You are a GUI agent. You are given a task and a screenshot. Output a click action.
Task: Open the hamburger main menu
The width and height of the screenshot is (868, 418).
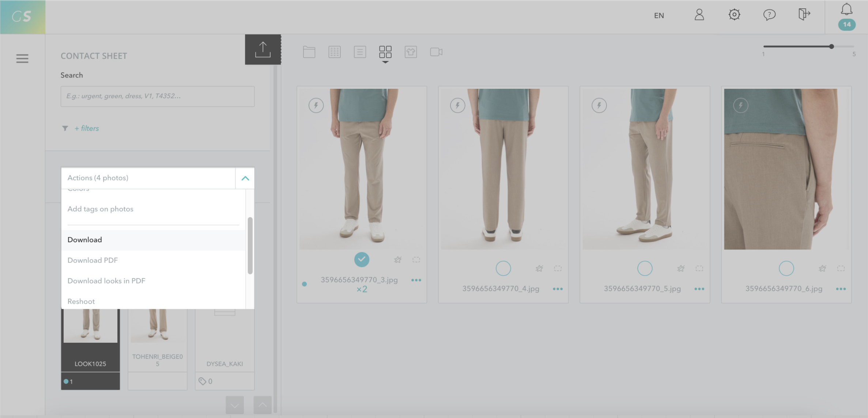[22, 58]
